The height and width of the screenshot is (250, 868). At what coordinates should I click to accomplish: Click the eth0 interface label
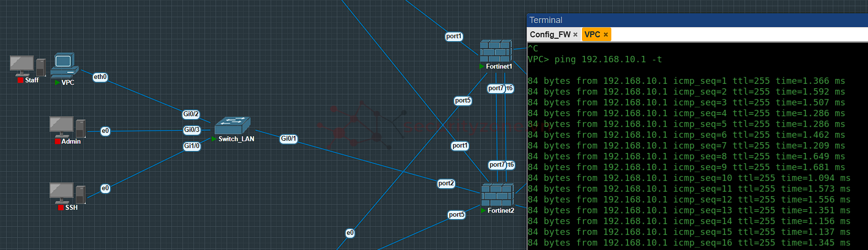[100, 77]
